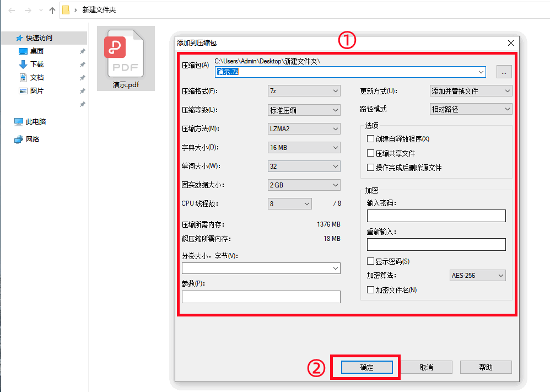550x392 pixels.
Task: Open the 分卷大小 combo box
Action: point(261,269)
